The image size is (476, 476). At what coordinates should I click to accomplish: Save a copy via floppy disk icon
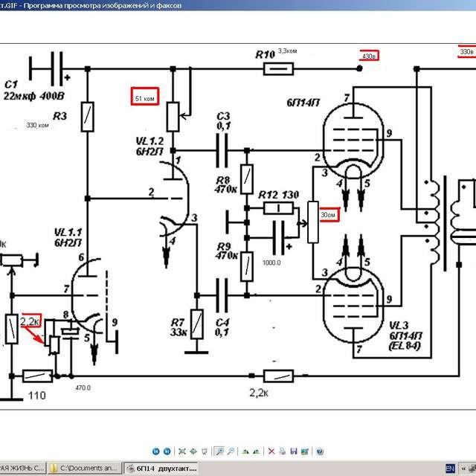click(x=294, y=451)
